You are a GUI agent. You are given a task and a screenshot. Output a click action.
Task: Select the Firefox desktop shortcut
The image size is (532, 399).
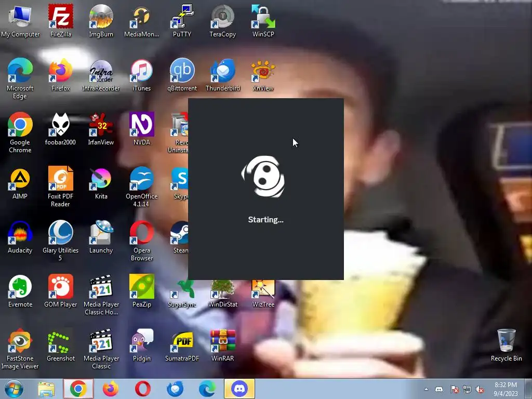(61, 75)
